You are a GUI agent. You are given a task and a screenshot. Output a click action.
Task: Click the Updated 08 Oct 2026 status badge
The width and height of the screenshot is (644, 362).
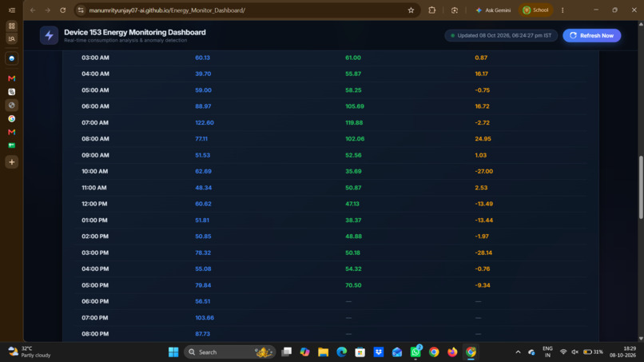point(501,36)
